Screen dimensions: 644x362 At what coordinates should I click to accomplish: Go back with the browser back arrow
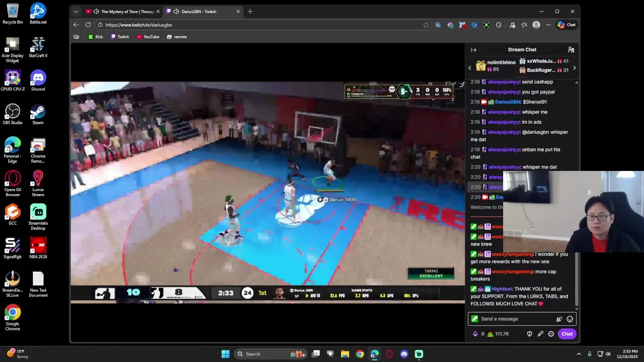(x=76, y=25)
